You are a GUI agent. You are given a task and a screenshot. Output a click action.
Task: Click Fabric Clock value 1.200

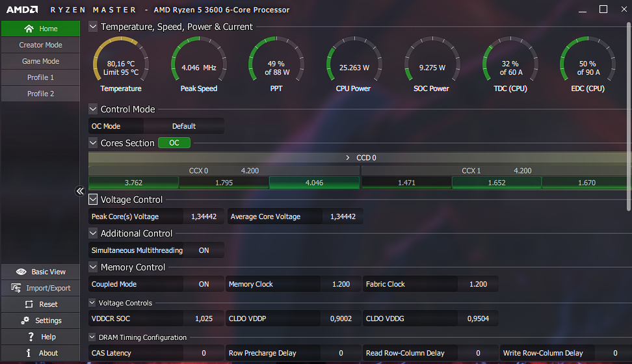coord(478,284)
